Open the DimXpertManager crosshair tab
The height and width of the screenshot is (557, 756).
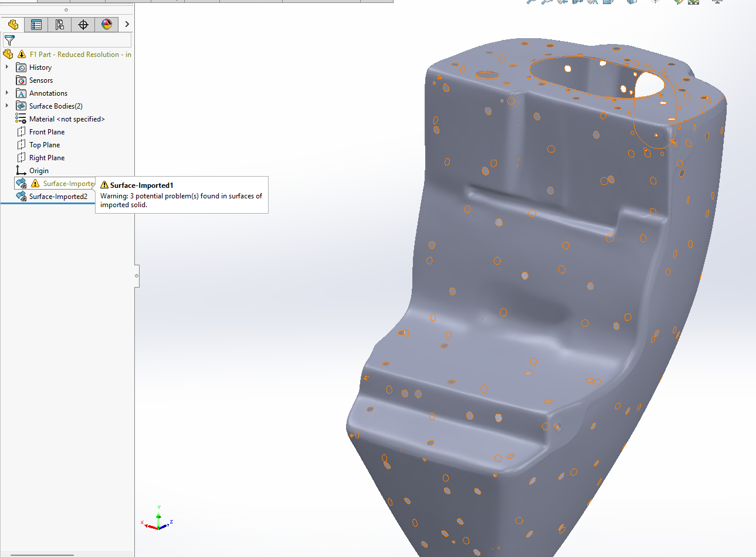83,25
